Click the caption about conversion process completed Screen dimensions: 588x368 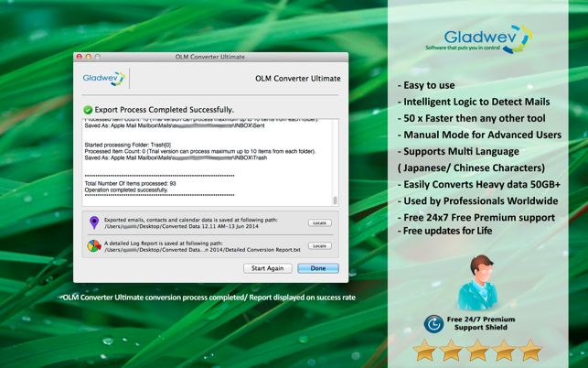click(x=208, y=298)
